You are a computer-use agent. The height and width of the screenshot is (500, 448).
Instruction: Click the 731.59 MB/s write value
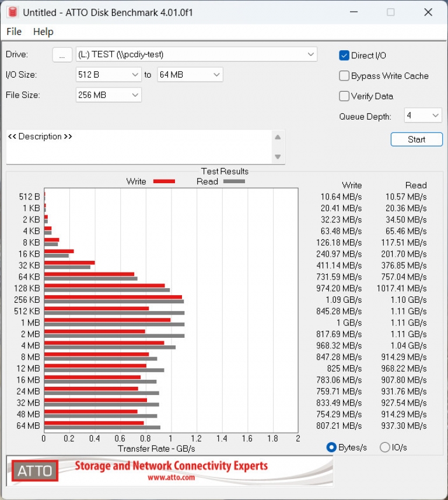pyautogui.click(x=339, y=277)
